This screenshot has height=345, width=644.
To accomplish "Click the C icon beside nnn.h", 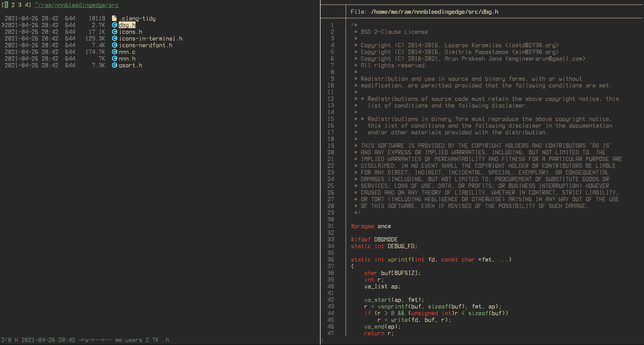I will tap(114, 59).
